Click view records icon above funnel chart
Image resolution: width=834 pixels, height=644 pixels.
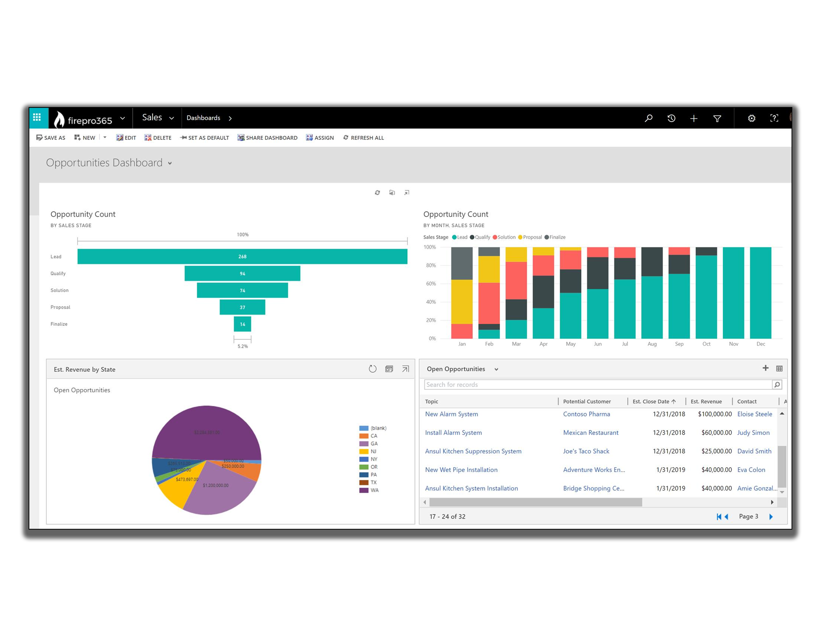[x=392, y=193]
